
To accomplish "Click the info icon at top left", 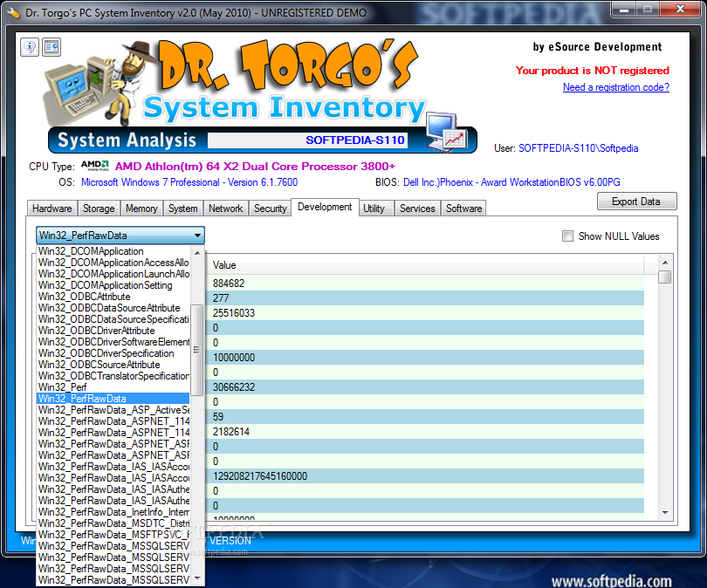I will (30, 47).
